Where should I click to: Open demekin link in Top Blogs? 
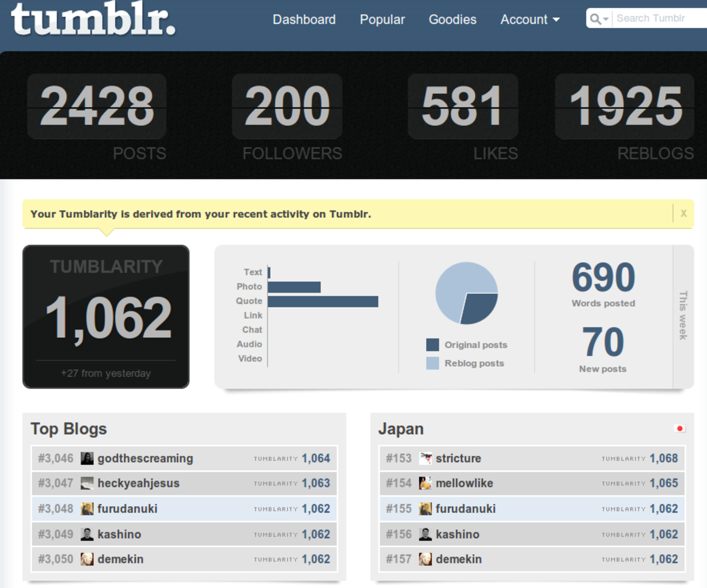[120, 559]
